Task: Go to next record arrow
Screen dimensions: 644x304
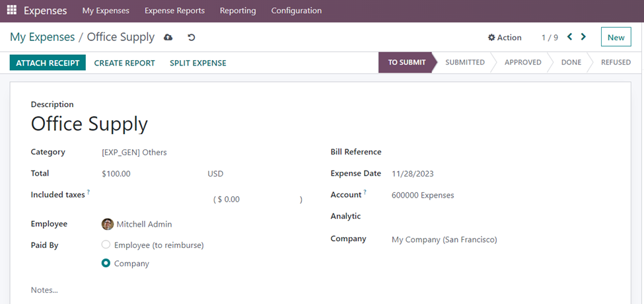Action: [583, 37]
